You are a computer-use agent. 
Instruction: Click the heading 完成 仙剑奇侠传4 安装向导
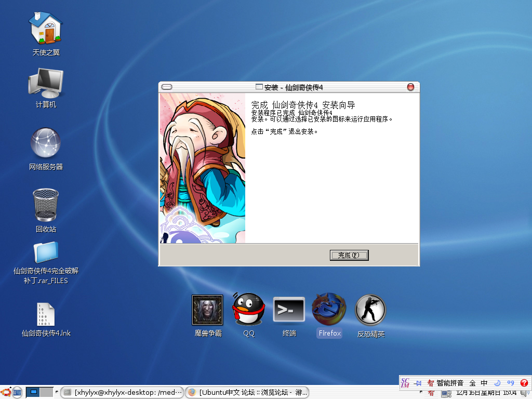pyautogui.click(x=303, y=105)
